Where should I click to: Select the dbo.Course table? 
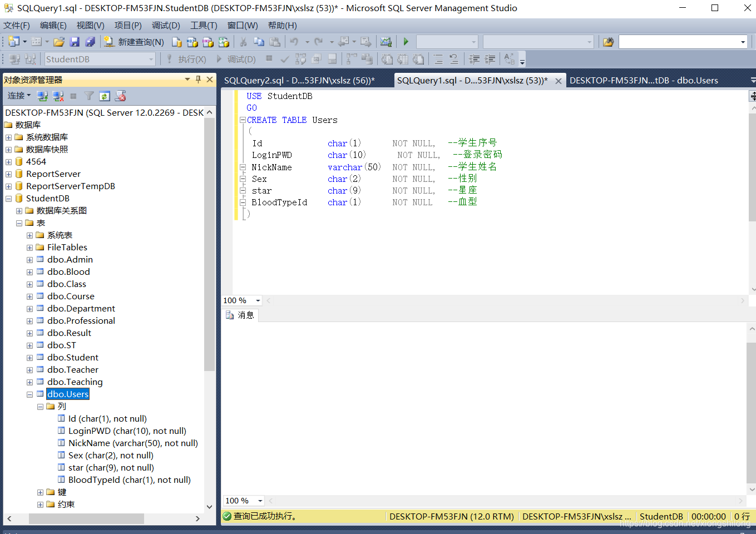(71, 296)
